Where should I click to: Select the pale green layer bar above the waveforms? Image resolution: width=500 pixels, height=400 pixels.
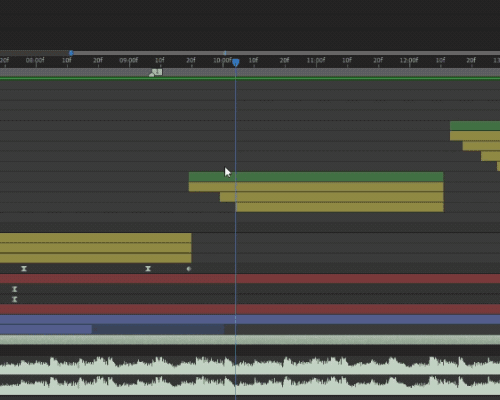250,340
